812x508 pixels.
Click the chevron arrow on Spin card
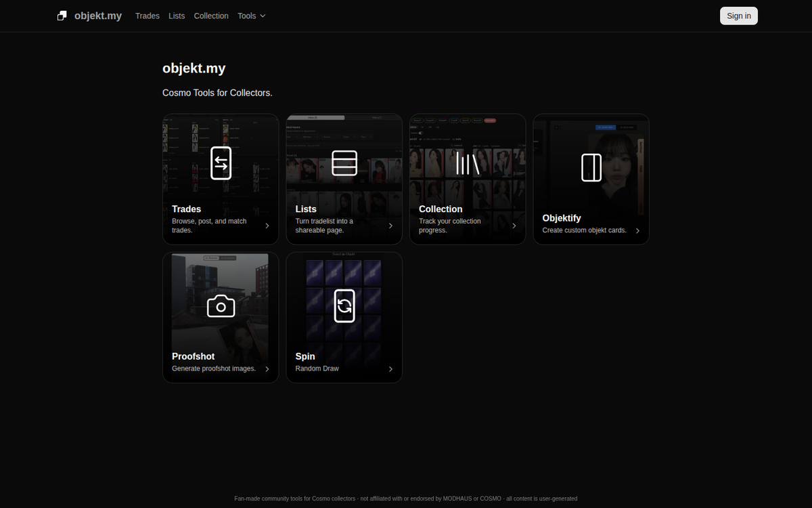pos(390,369)
